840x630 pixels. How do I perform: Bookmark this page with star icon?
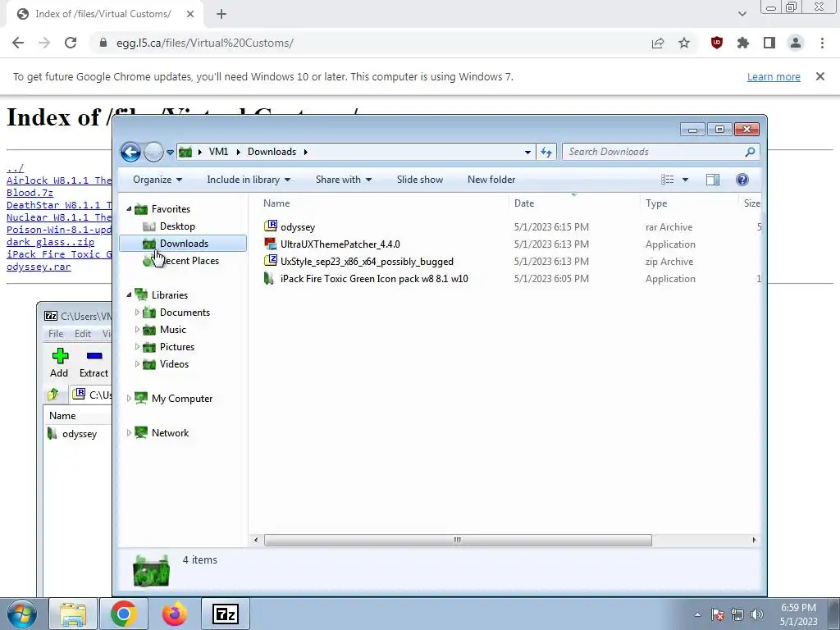pos(684,43)
